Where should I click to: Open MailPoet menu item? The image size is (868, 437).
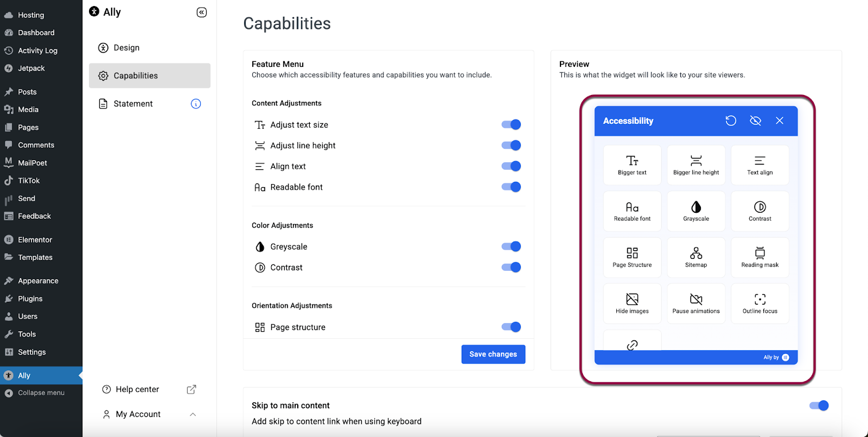[x=41, y=163]
